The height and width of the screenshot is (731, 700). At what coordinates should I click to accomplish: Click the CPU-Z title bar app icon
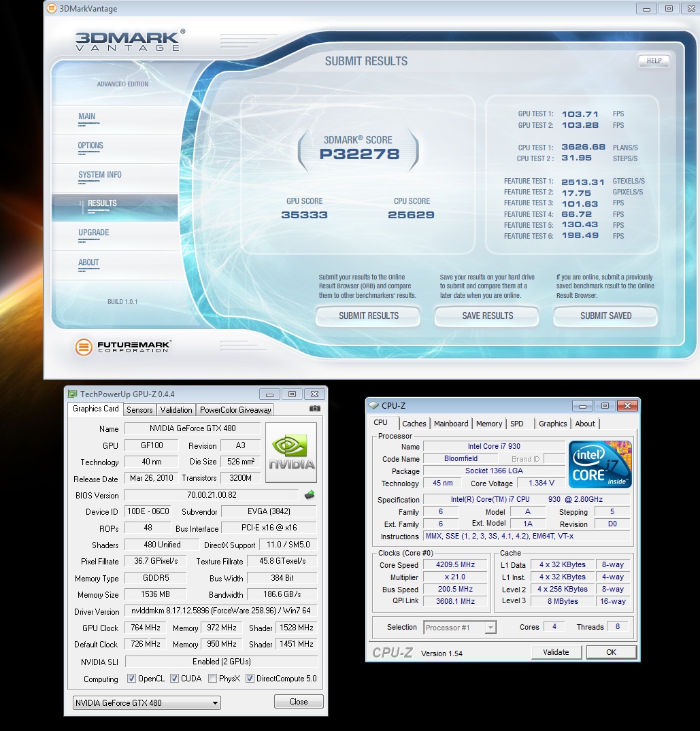pyautogui.click(x=373, y=405)
